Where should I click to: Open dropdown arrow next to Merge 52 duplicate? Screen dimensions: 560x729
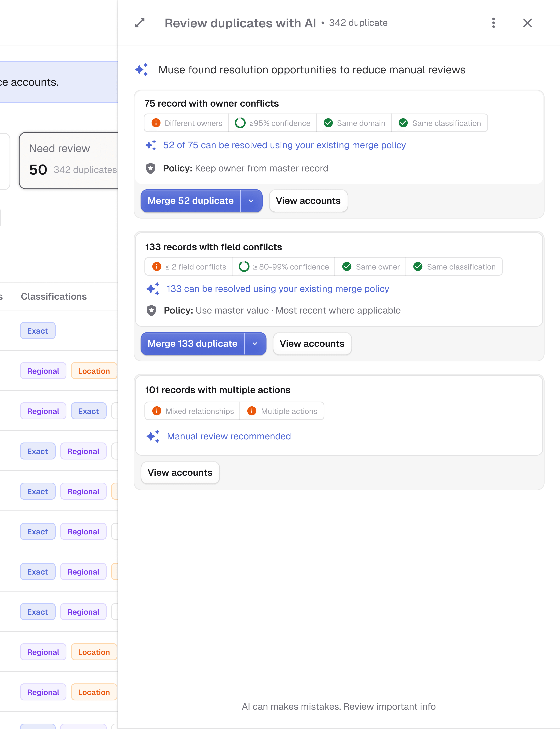coord(251,201)
